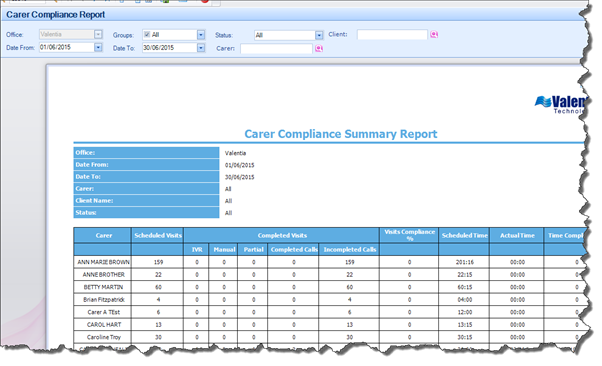The image size is (602, 366).
Task: Select carer ANN MARIE BROWN
Action: coord(103,262)
